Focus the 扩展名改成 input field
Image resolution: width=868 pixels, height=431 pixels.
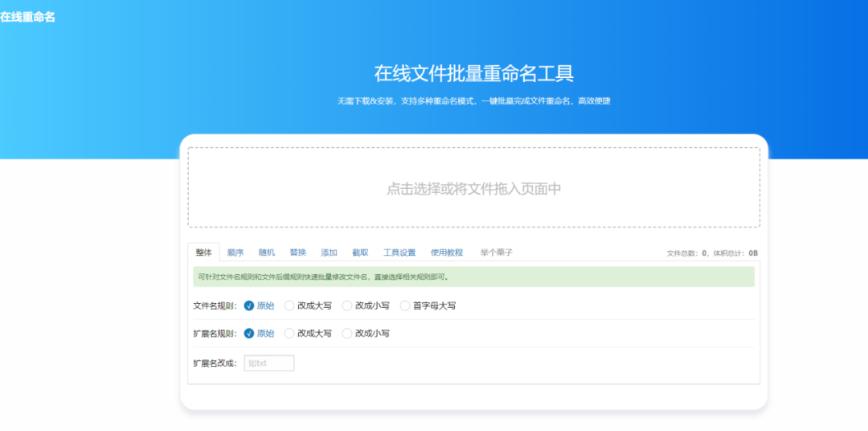(x=269, y=363)
